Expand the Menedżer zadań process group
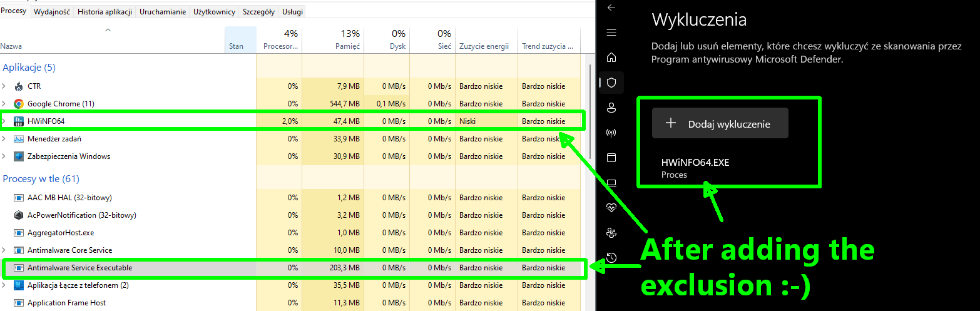The image size is (980, 311). point(4,139)
